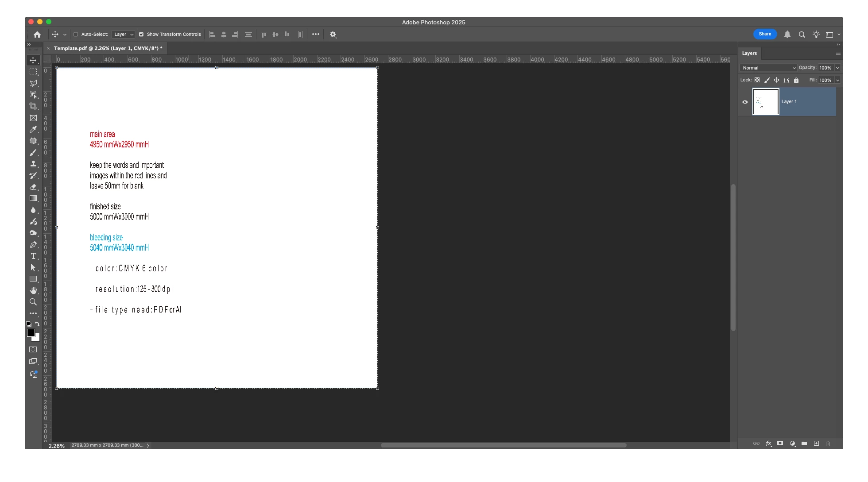868x482 pixels.
Task: Select the Horizontal Type tool
Action: (x=33, y=256)
